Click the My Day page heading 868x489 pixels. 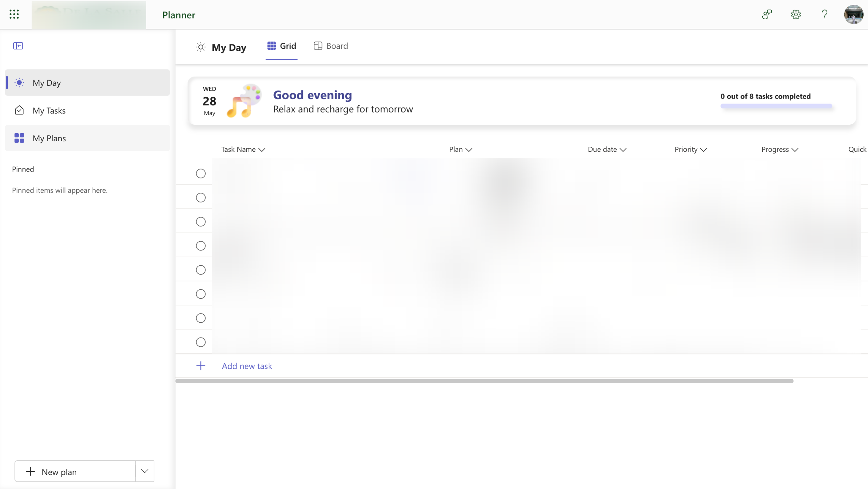coord(229,47)
